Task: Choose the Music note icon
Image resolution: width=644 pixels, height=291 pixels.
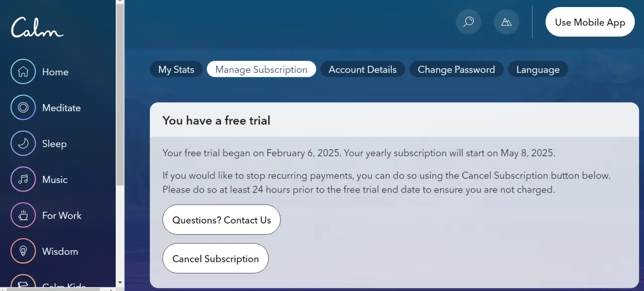Action: (x=23, y=179)
